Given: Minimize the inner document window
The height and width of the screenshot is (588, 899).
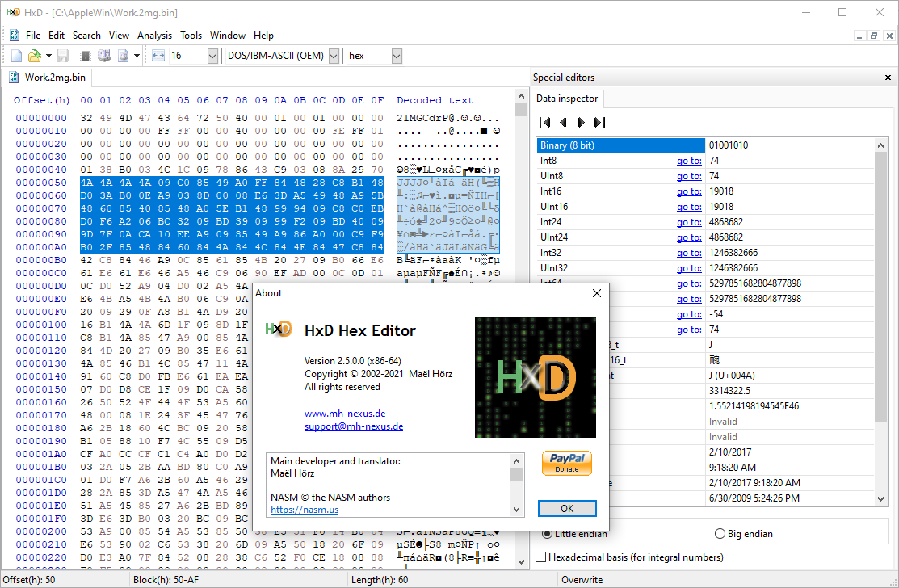Looking at the screenshot, I should [859, 36].
